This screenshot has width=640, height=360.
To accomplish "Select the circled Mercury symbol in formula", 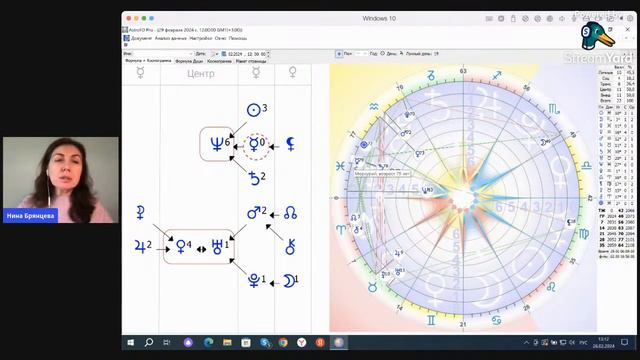I will [254, 144].
